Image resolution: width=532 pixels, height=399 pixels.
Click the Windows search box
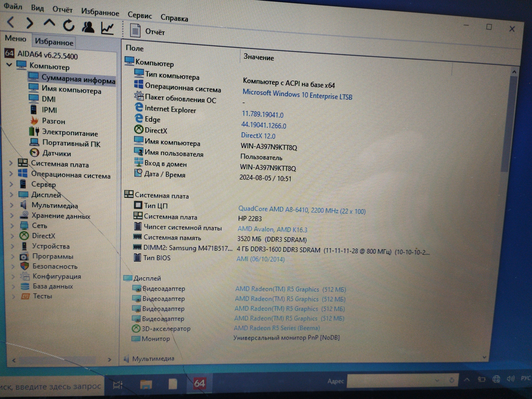click(52, 386)
